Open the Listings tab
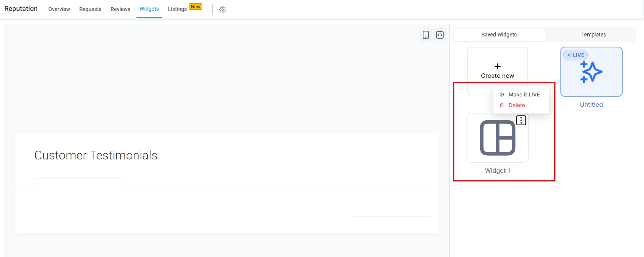Image resolution: width=644 pixels, height=257 pixels. pos(177,9)
